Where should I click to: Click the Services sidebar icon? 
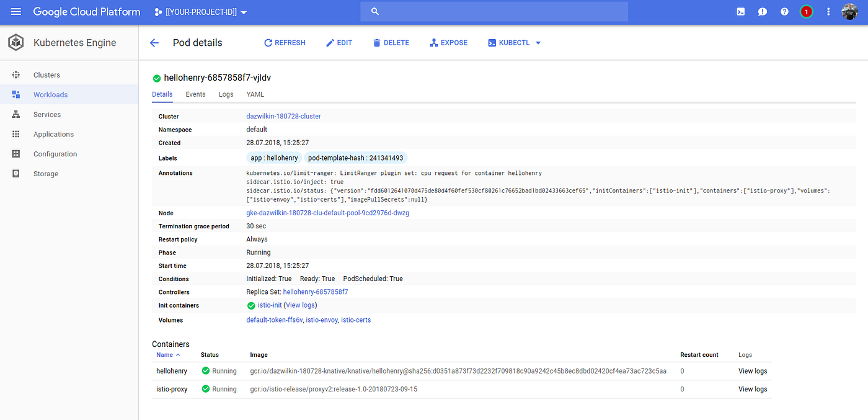click(16, 115)
